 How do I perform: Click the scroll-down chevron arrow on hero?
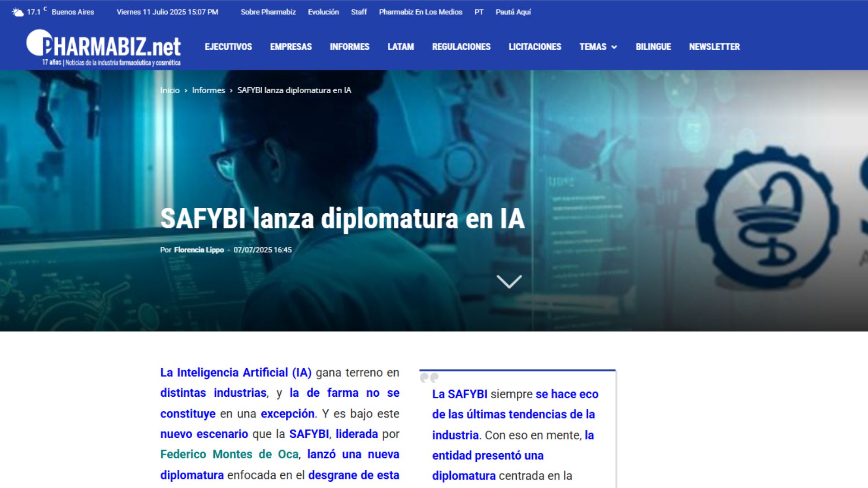tap(509, 282)
